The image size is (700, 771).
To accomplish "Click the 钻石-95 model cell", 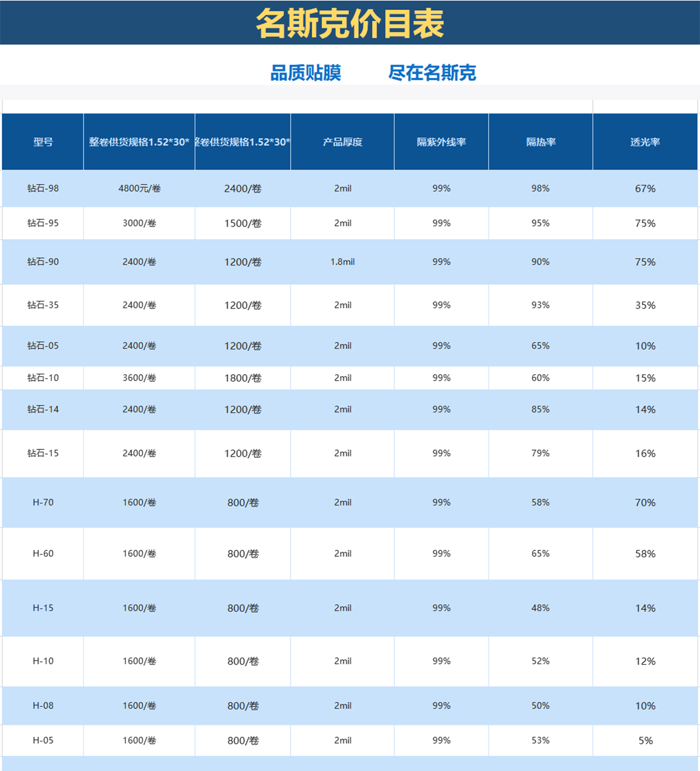I will tap(43, 223).
